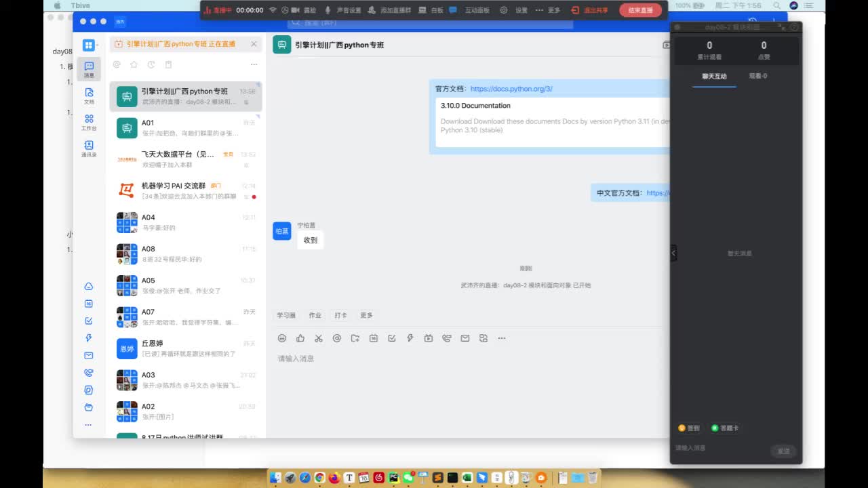Collapse the live panel with side arrow
The image size is (868, 488).
click(673, 253)
